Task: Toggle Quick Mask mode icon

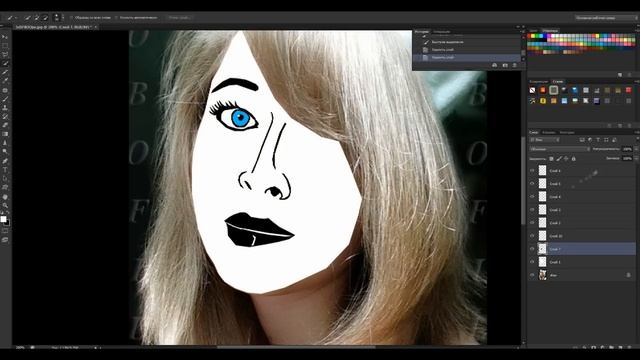Action: pos(5,231)
